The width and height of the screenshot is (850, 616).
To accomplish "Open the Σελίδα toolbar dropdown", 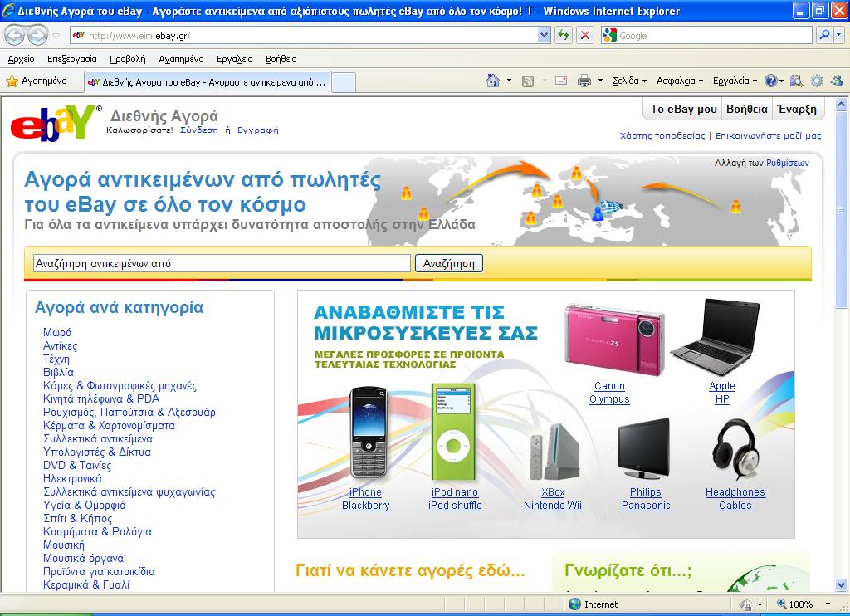I will tap(629, 81).
